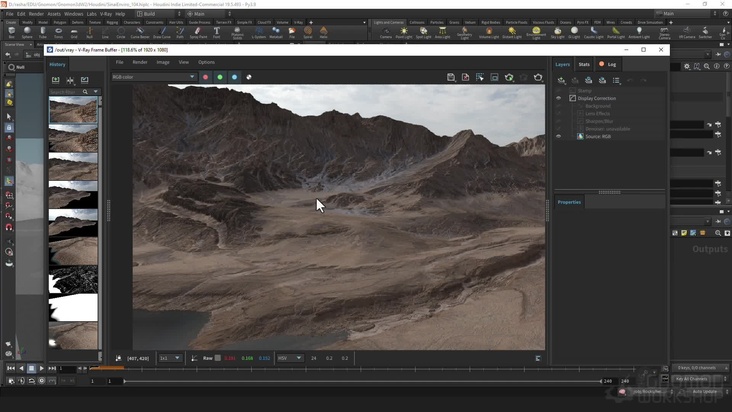Screen dimensions: 732x412
Task: Open the Render menu in Frame Buffer
Action: coord(140,62)
